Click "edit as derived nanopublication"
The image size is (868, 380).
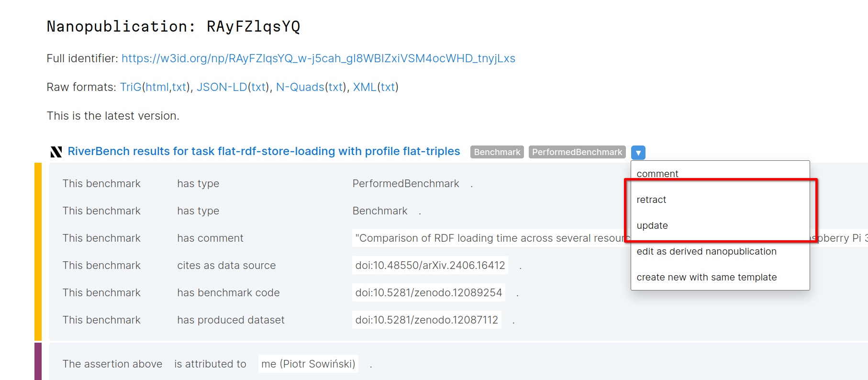click(x=706, y=251)
